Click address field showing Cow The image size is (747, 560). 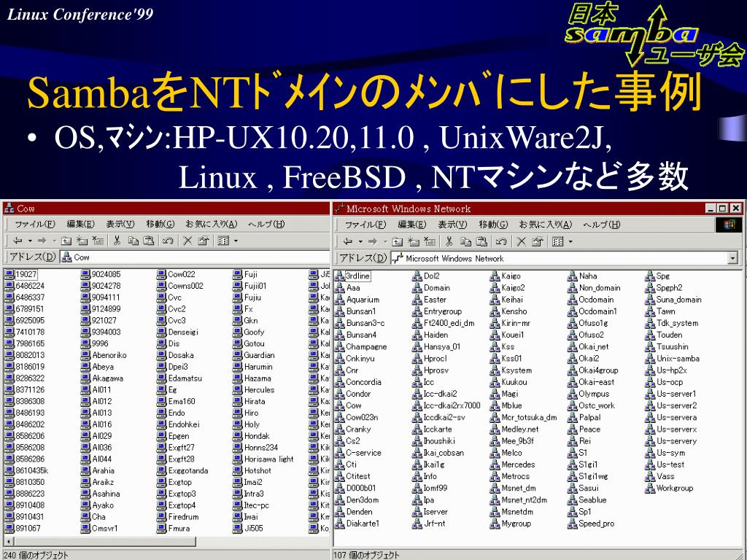click(x=194, y=257)
